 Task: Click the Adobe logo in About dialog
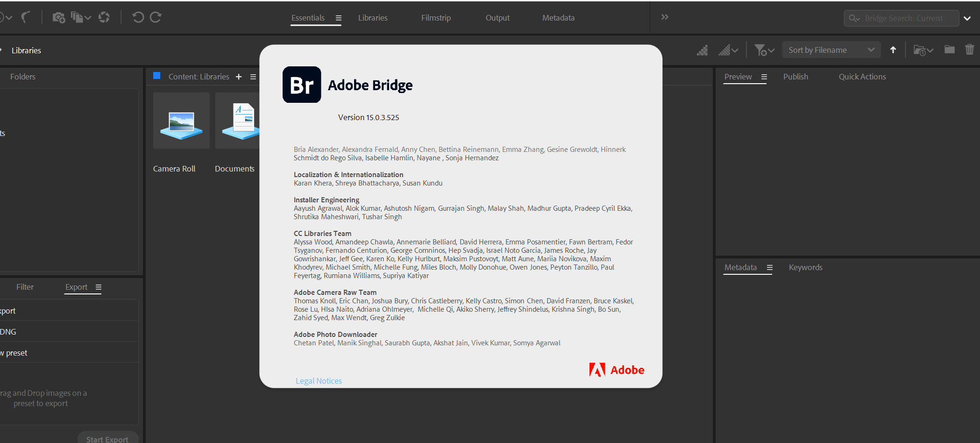point(617,370)
